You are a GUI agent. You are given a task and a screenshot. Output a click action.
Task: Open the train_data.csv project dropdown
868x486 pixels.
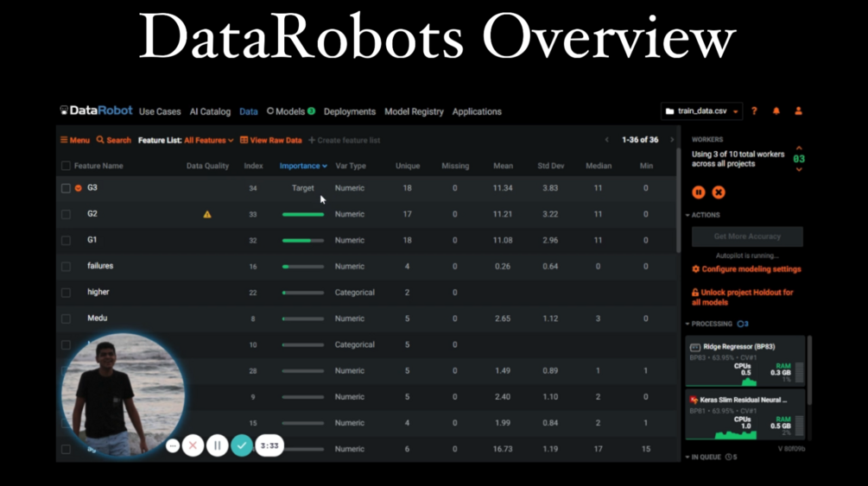point(701,111)
